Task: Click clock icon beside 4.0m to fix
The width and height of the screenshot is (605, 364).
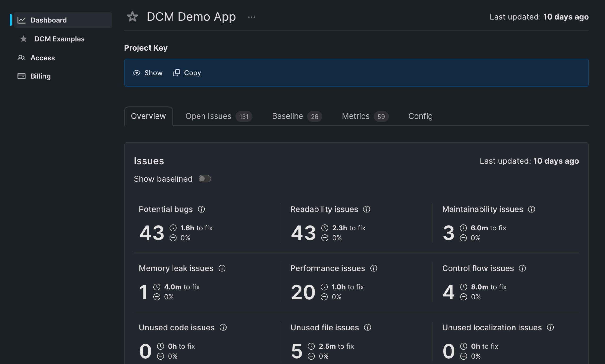Action: coord(157,287)
